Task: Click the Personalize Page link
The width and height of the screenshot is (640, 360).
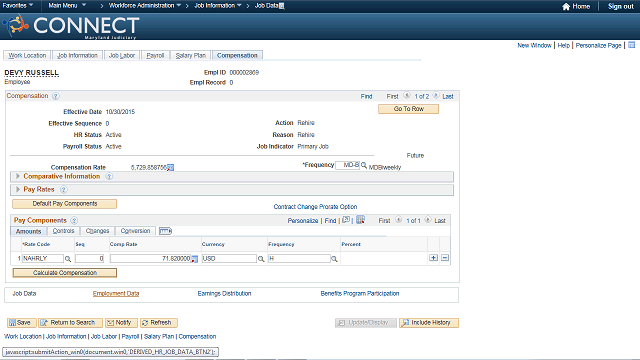Action: point(598,45)
